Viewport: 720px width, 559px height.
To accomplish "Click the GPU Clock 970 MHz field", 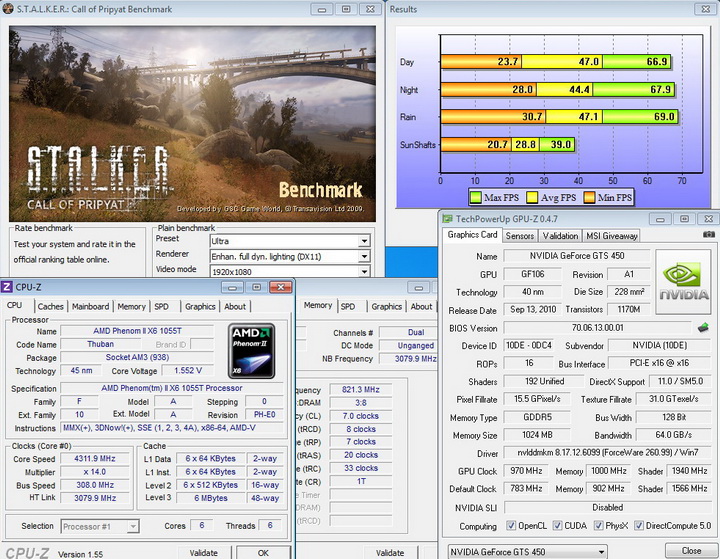I will [x=526, y=471].
